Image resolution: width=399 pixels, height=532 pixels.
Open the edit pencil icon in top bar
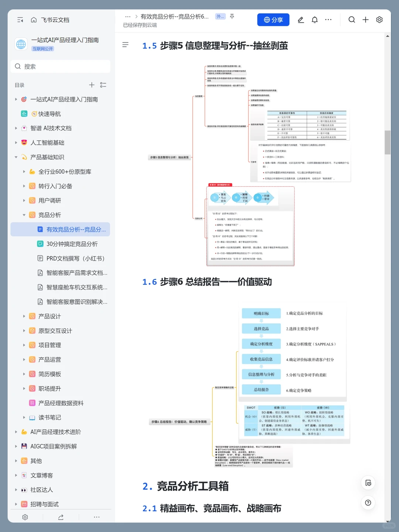click(x=301, y=20)
